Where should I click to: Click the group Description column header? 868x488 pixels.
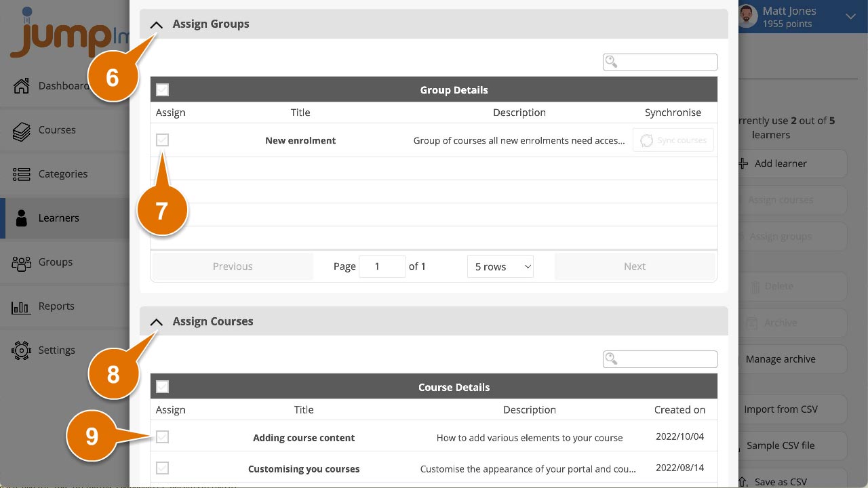pyautogui.click(x=519, y=113)
